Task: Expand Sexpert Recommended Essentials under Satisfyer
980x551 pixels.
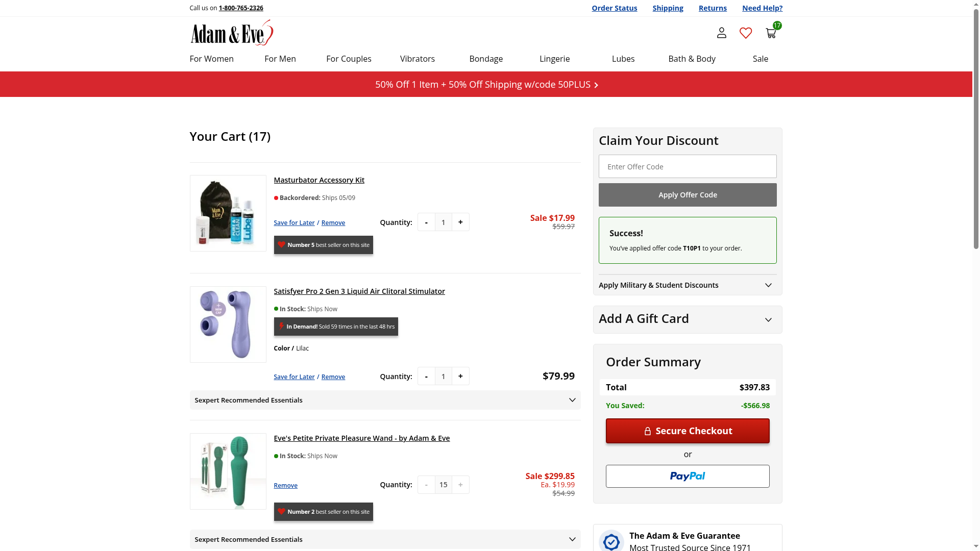Action: [x=385, y=400]
